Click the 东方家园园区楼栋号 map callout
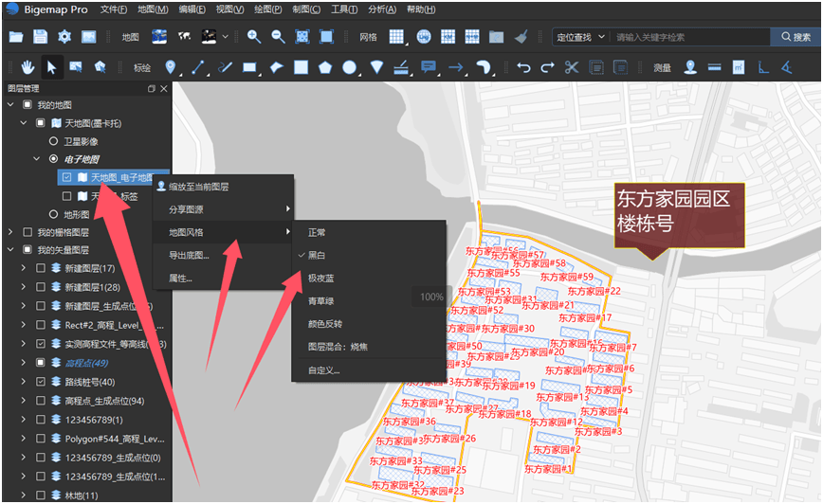 pos(679,215)
